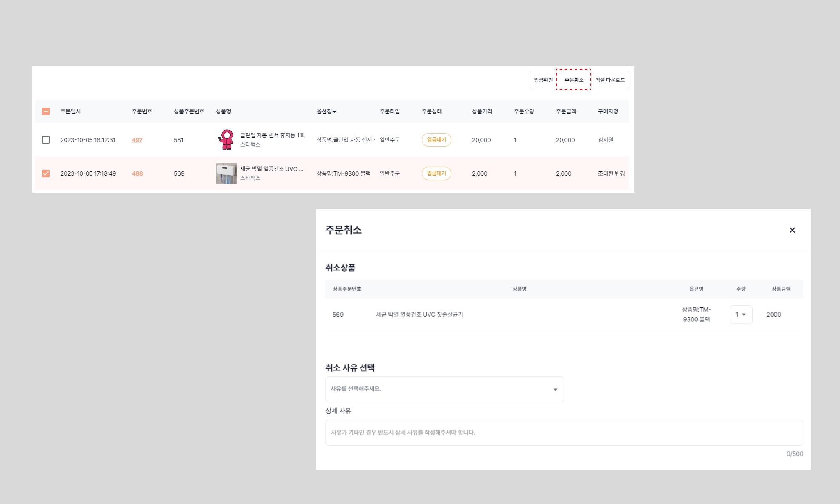Click the 주문일시 column header

pos(71,111)
